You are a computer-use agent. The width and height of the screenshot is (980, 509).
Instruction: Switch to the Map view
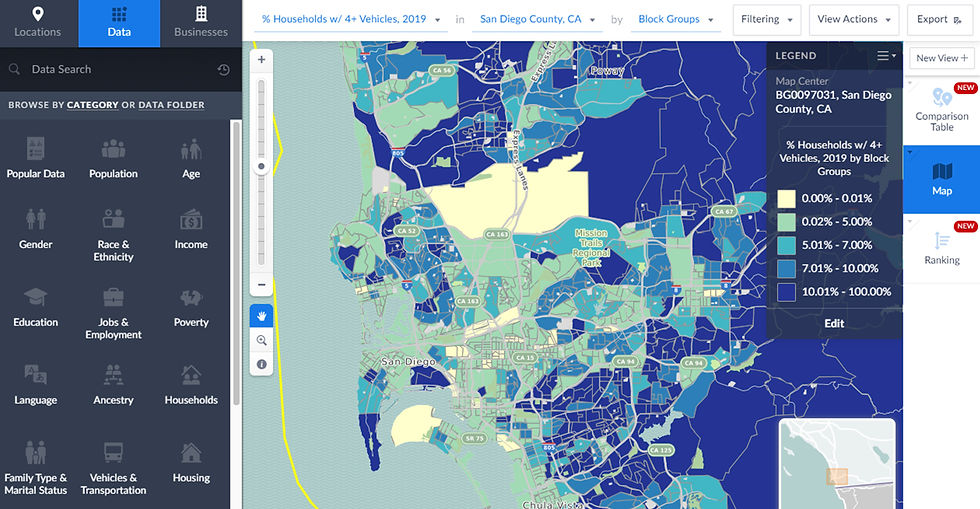[941, 179]
